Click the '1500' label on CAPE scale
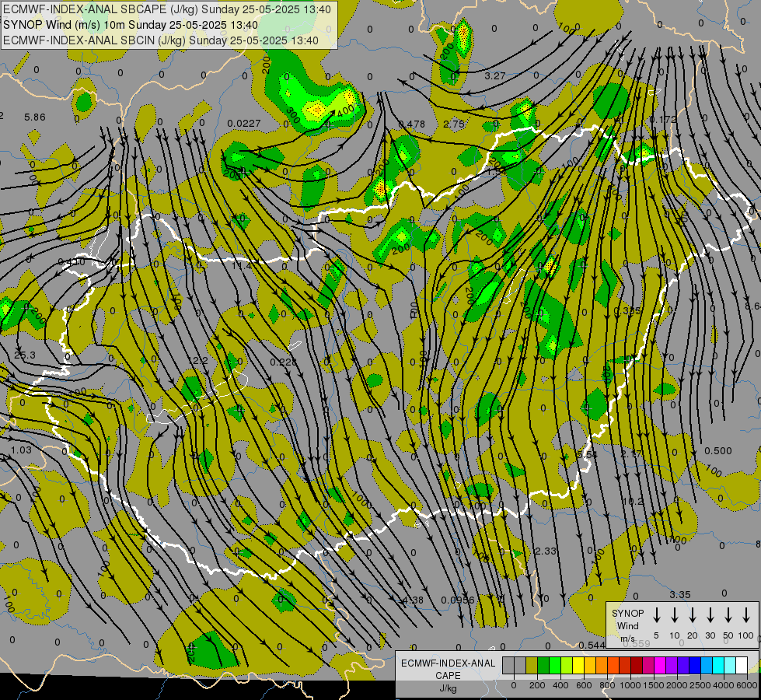The width and height of the screenshot is (761, 700). pyautogui.click(x=653, y=685)
